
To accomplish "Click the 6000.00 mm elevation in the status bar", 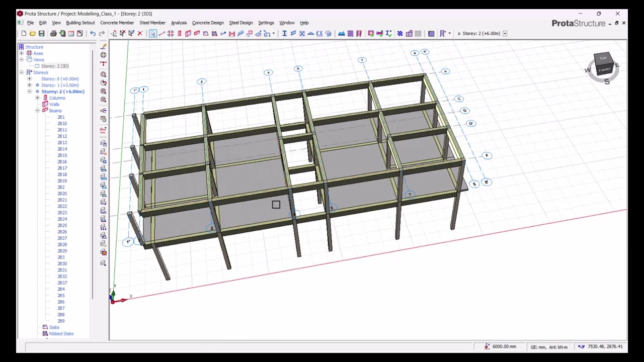I will click(x=504, y=346).
